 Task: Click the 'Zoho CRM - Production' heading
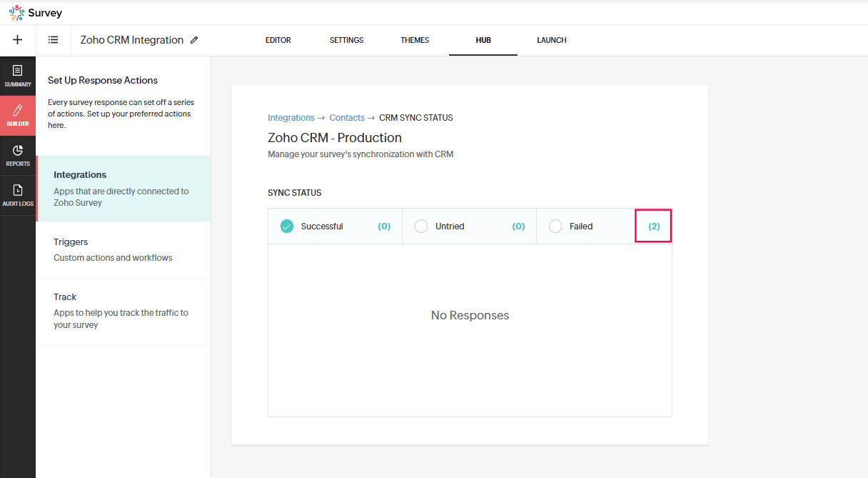click(335, 137)
